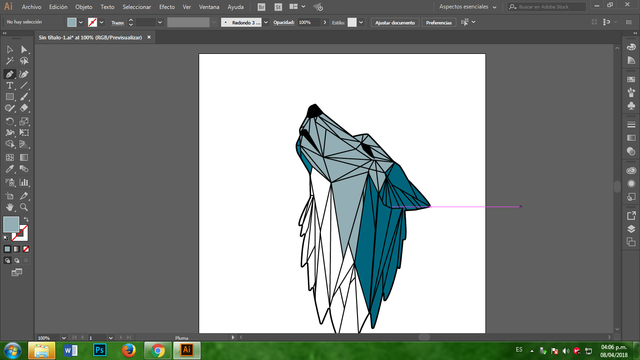Screen dimensions: 640x360
Task: Open the Symbols panel club icon
Action: pyautogui.click(x=631, y=106)
